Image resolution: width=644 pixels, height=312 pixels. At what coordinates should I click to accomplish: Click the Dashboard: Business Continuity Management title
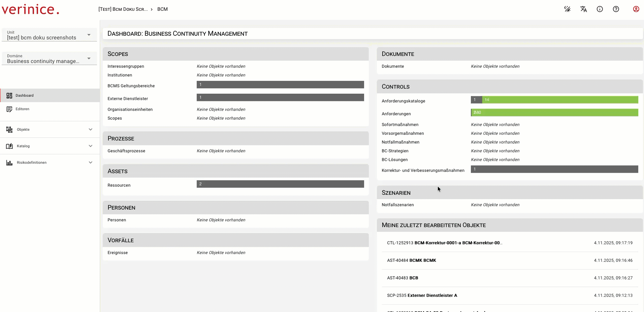[x=178, y=34]
